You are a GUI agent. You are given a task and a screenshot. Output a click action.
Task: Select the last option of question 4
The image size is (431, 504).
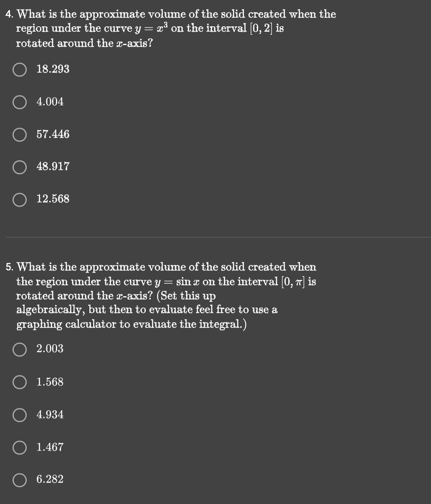point(19,199)
